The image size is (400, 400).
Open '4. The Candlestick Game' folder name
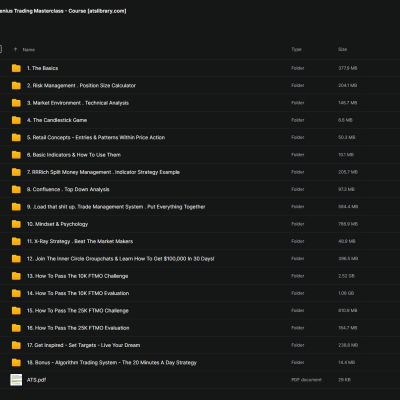tap(57, 120)
